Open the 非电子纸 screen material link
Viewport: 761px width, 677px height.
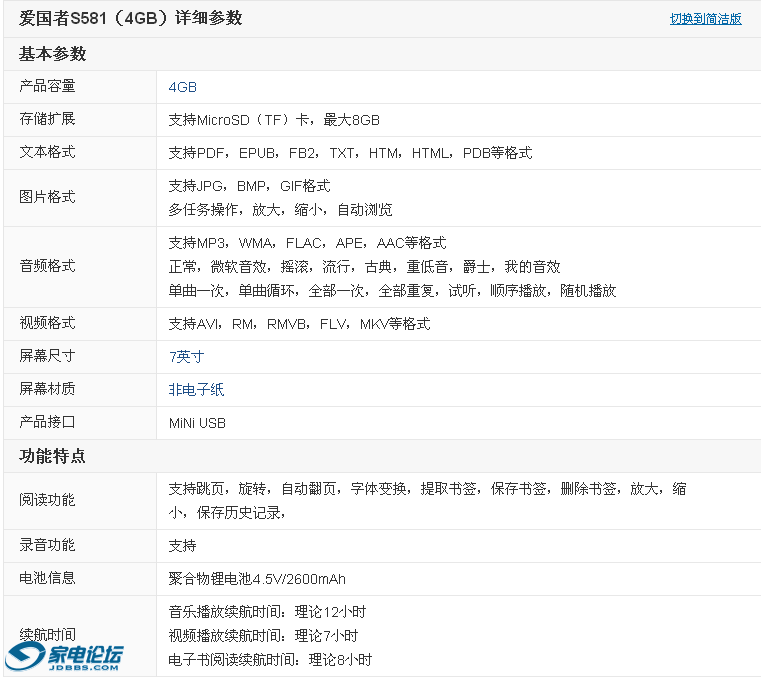196,390
